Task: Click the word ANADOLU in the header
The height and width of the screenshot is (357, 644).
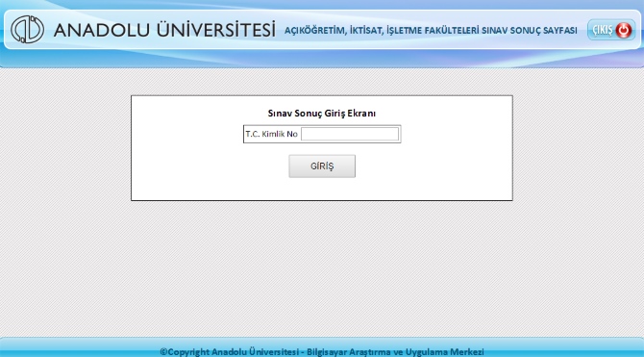Action: pyautogui.click(x=102, y=30)
